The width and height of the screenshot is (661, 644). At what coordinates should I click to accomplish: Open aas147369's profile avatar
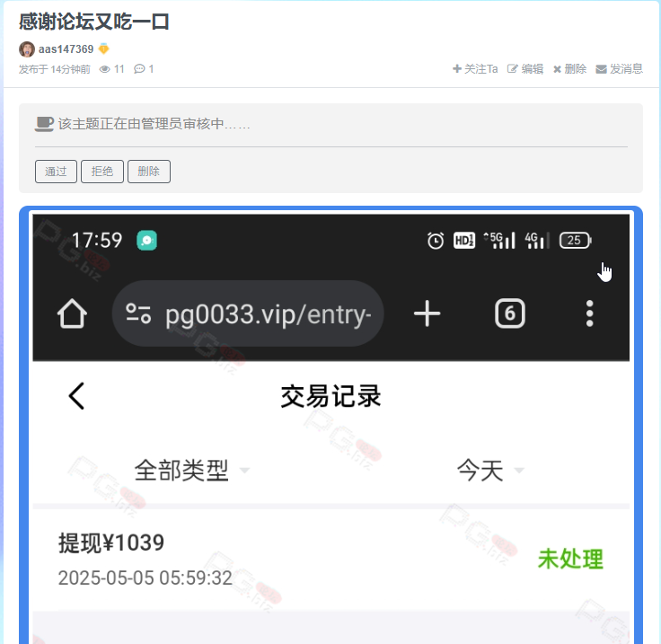[x=27, y=49]
